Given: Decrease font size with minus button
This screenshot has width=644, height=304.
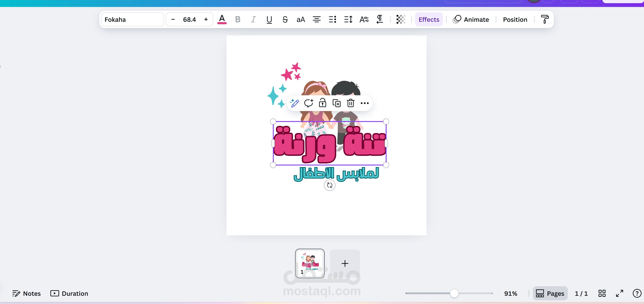Looking at the screenshot, I should 173,19.
